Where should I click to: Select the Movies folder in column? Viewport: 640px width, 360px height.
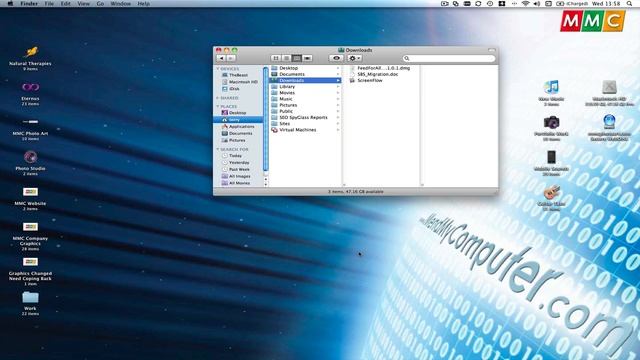305,93
